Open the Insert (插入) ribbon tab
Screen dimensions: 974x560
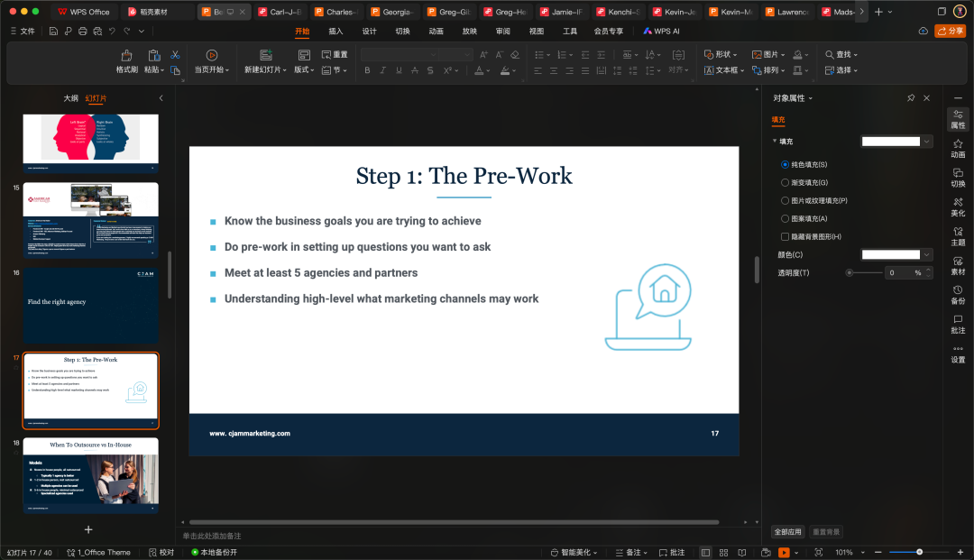[335, 31]
